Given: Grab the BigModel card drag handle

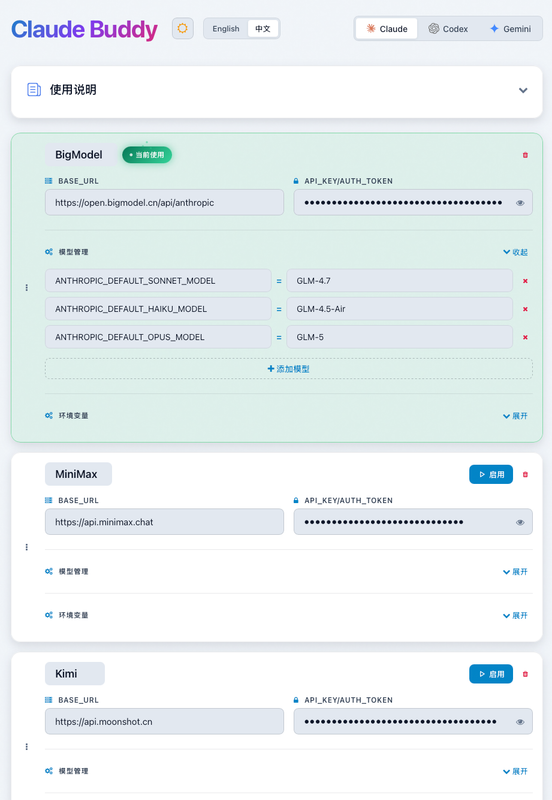Looking at the screenshot, I should [27, 288].
